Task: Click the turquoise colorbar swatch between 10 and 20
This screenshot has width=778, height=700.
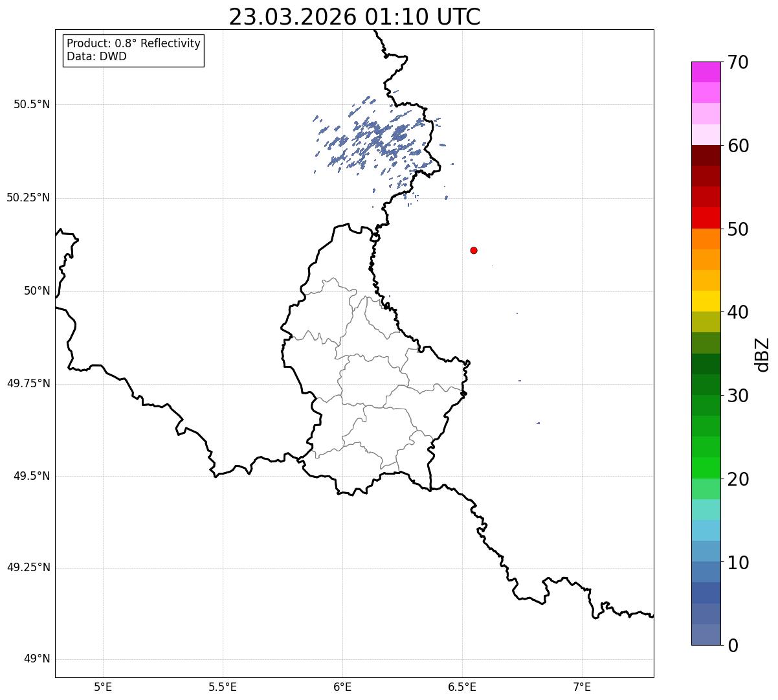Action: click(706, 510)
